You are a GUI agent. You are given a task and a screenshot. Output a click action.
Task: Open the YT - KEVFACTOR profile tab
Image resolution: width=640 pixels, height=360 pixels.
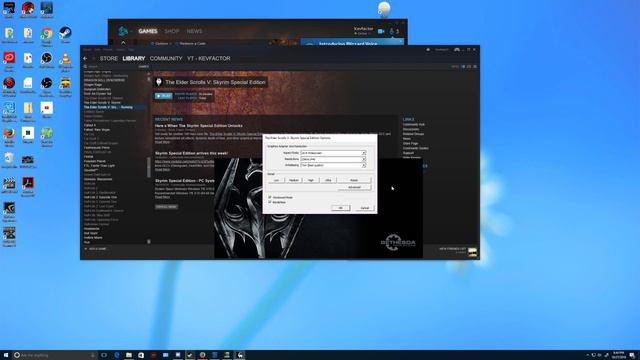tap(209, 58)
